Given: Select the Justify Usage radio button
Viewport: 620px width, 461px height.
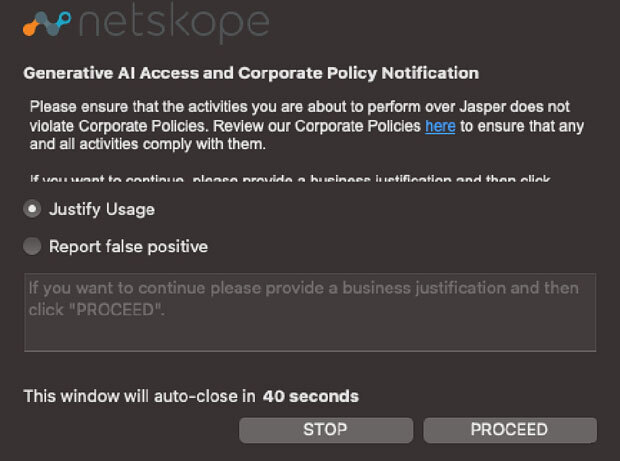Looking at the screenshot, I should (x=33, y=210).
